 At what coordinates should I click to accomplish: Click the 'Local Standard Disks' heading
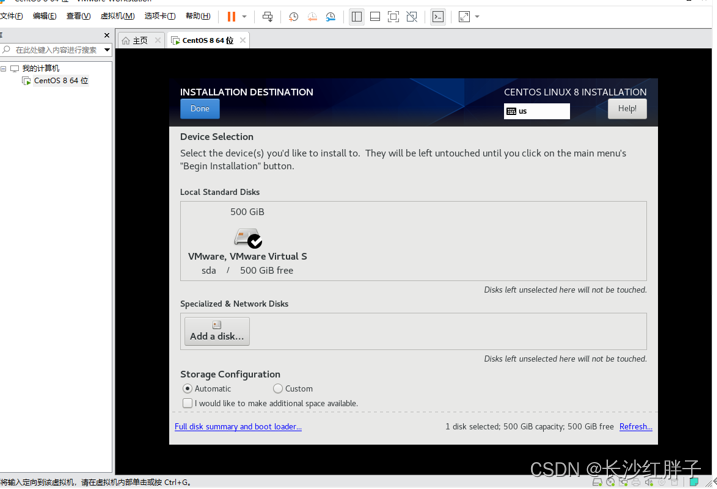[x=219, y=192]
